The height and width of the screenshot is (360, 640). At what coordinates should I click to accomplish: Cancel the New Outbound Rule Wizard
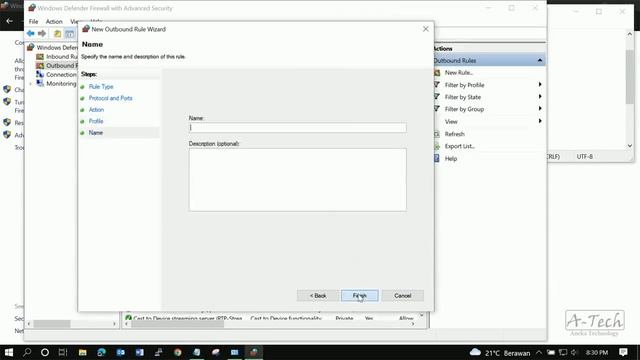coord(402,296)
